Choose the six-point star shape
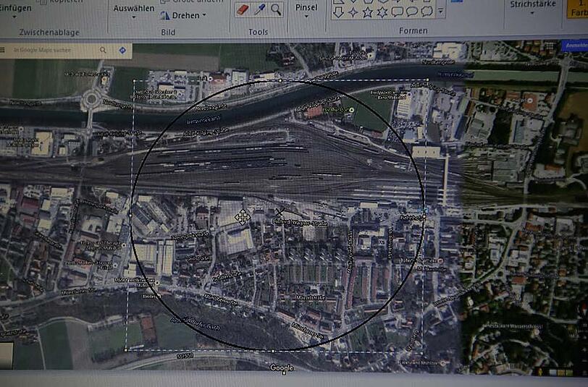The height and width of the screenshot is (387, 588). [x=382, y=12]
